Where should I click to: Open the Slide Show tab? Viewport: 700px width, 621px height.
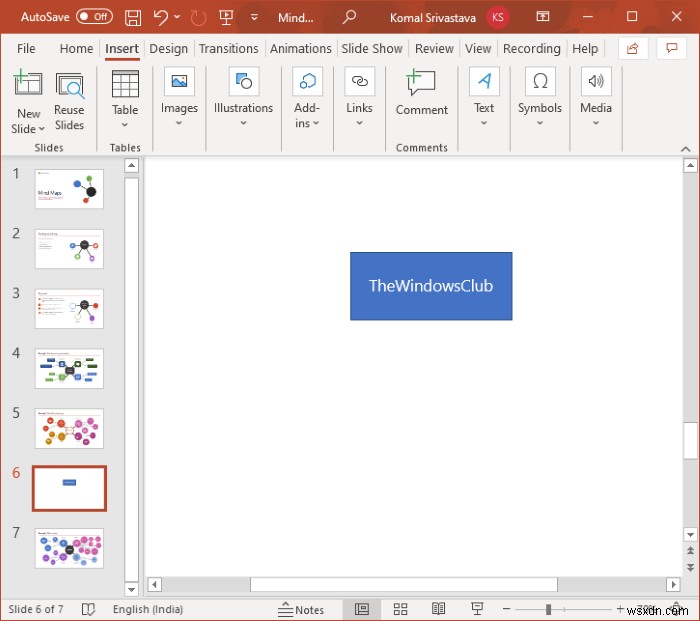click(x=372, y=48)
